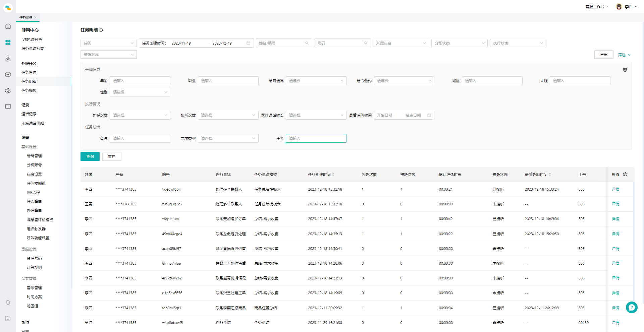The height and width of the screenshot is (332, 644).
Task: Go to 任务模板 in sidebar
Action: 29,90
